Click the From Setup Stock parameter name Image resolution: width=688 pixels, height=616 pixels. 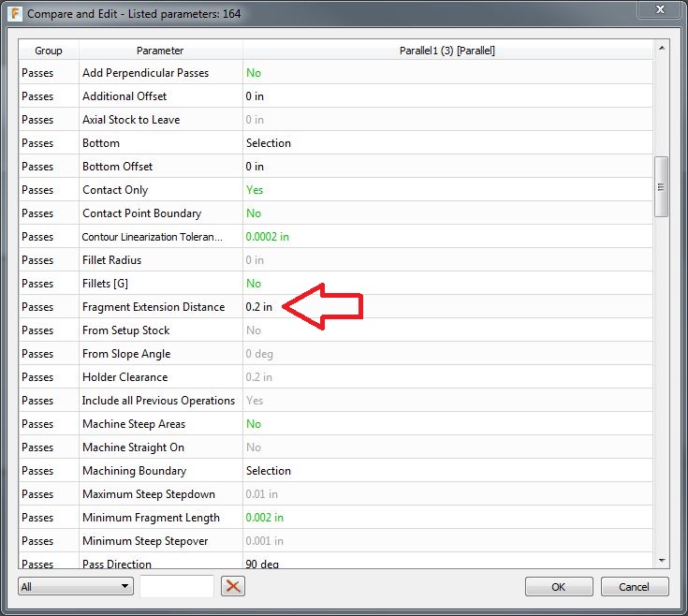(x=126, y=330)
